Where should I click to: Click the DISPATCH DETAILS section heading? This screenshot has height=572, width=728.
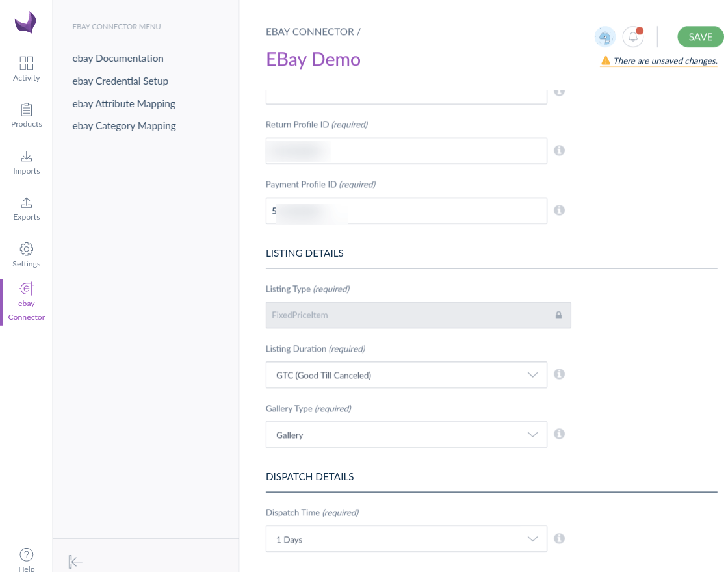point(309,477)
